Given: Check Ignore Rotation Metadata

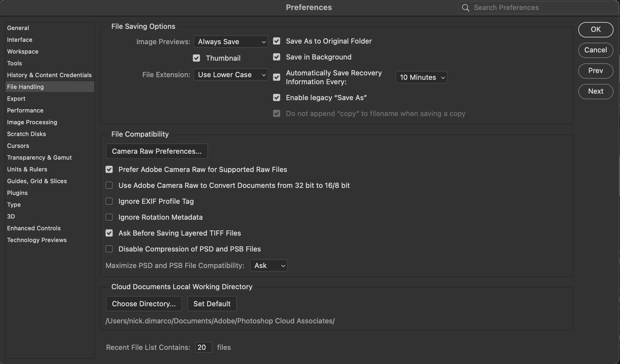Looking at the screenshot, I should (109, 217).
